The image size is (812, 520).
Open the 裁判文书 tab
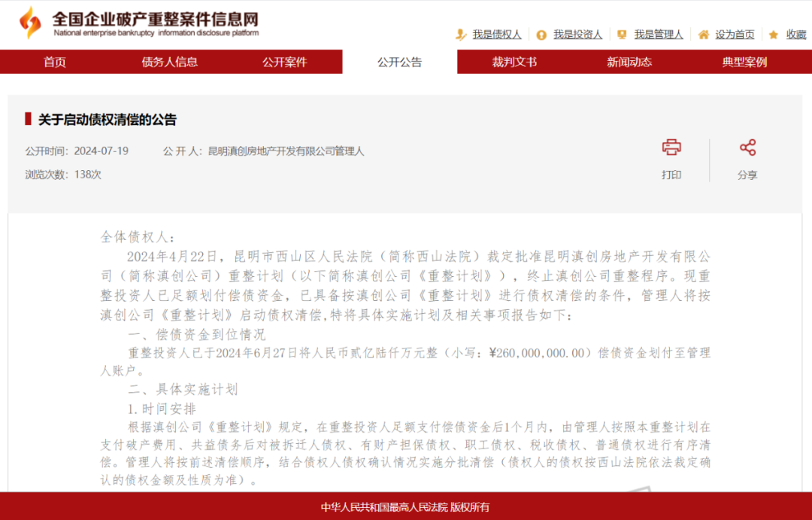point(515,62)
